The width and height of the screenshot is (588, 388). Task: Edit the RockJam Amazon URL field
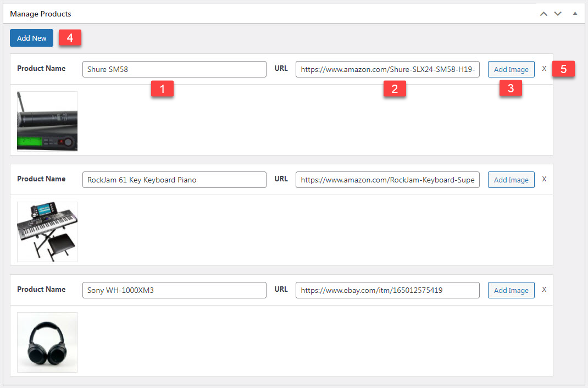pyautogui.click(x=387, y=180)
